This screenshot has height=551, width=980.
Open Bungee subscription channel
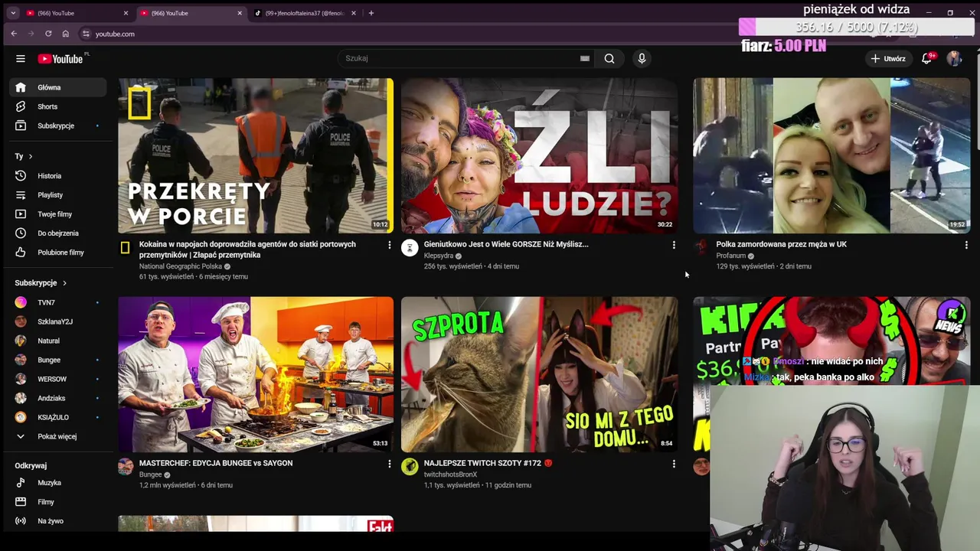(59, 360)
